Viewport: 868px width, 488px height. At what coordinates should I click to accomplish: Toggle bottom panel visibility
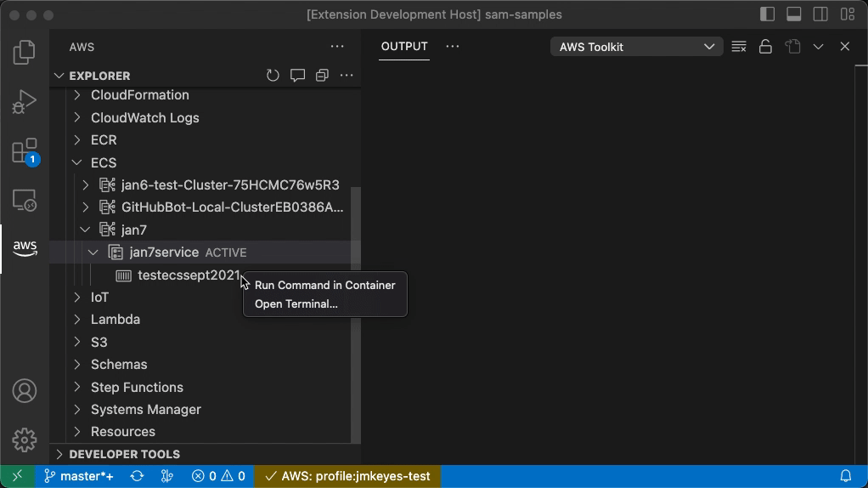pyautogui.click(x=794, y=14)
